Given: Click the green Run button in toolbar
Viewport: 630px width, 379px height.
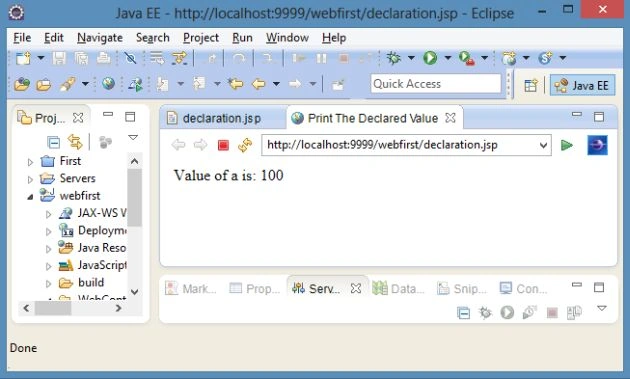Looking at the screenshot, I should pyautogui.click(x=430, y=59).
